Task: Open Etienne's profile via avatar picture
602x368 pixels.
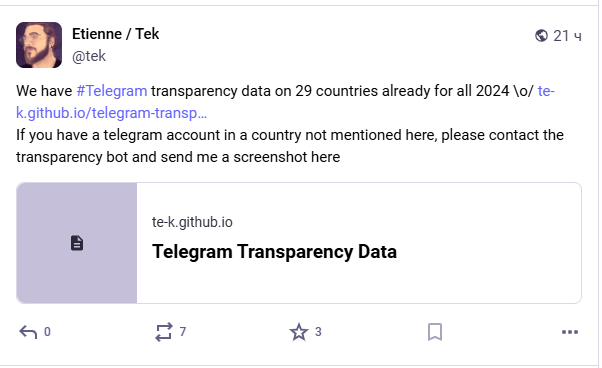Action: click(x=39, y=45)
